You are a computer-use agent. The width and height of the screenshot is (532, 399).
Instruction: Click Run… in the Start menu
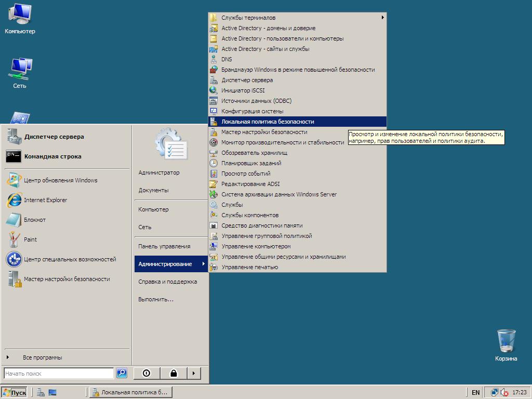156,299
